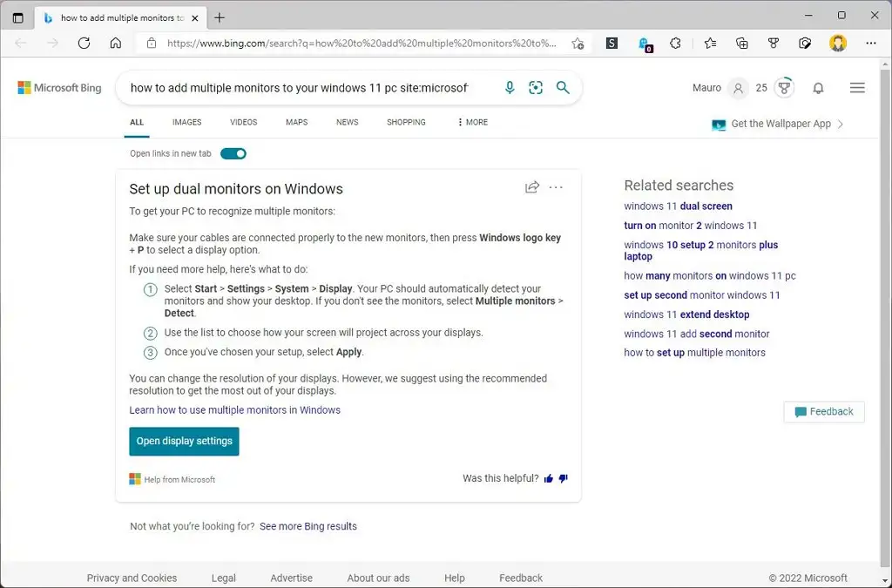
Task: Click the magnifying glass to search
Action: click(x=562, y=87)
